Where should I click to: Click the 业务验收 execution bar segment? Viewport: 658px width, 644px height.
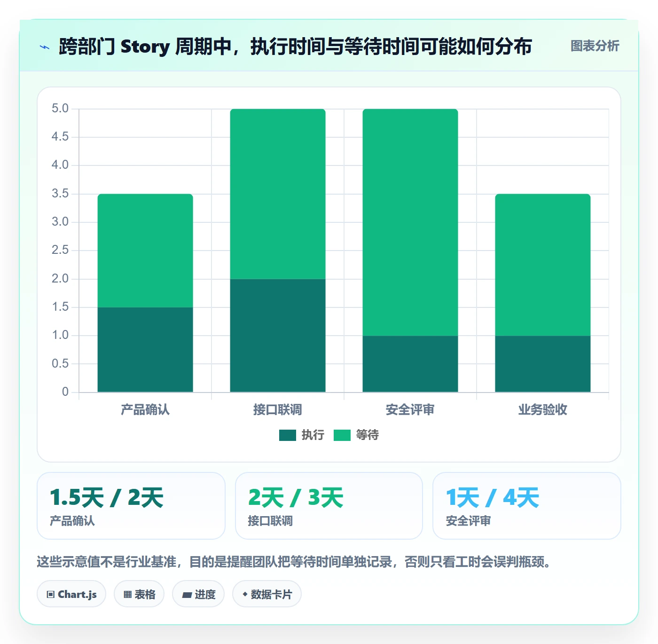coord(543,364)
